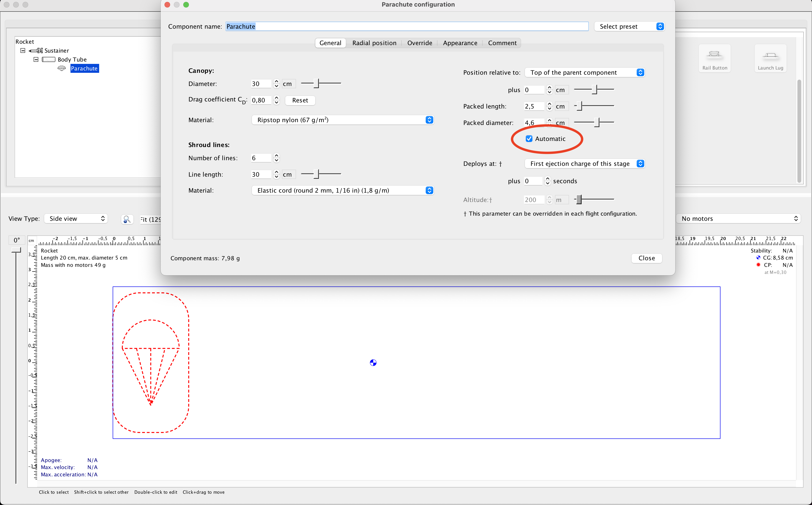812x505 pixels.
Task: Open the Deploys at dropdown
Action: coord(585,163)
